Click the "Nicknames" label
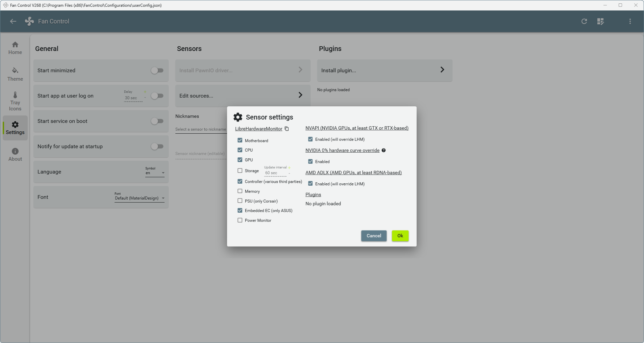The image size is (644, 343). (187, 116)
